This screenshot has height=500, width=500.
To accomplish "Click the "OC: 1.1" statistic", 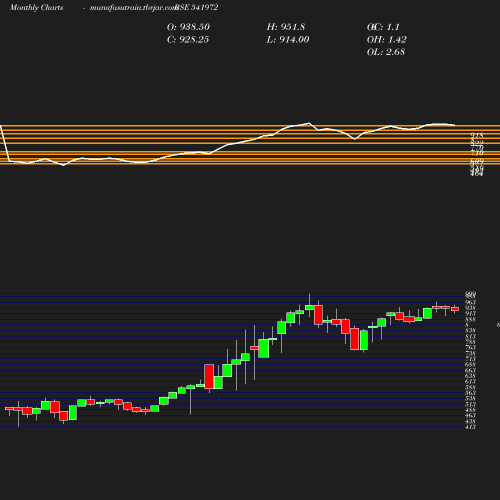I will tap(383, 27).
